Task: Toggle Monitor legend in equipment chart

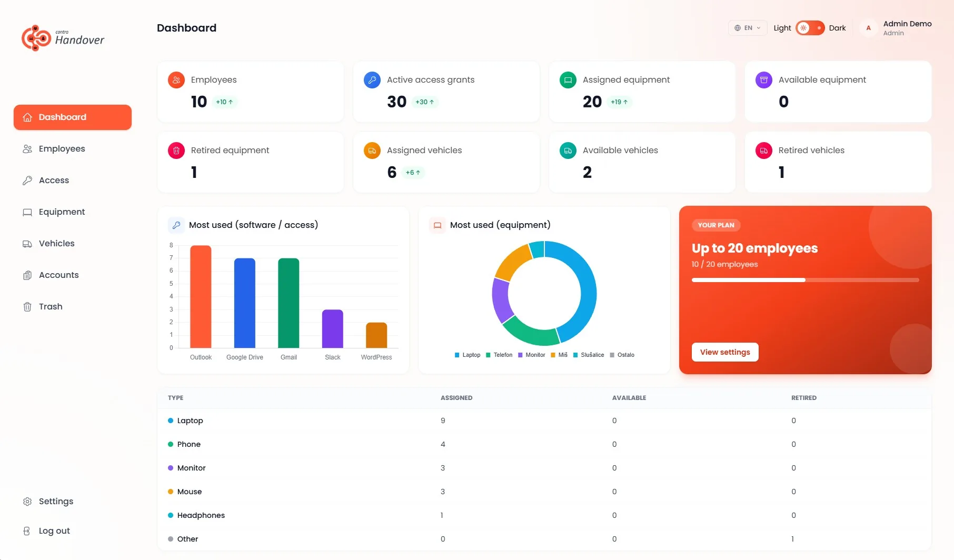Action: pos(532,355)
